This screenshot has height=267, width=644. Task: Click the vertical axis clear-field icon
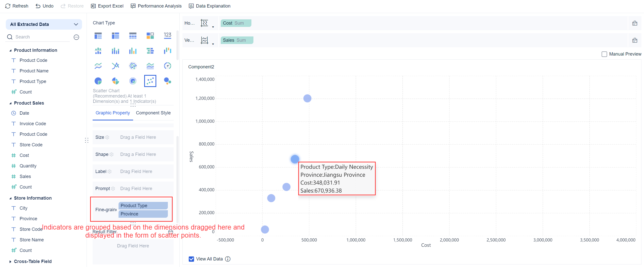click(x=635, y=40)
